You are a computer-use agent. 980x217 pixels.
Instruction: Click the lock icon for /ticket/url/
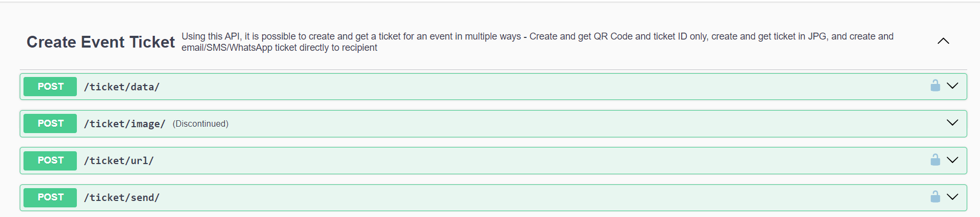click(x=935, y=160)
